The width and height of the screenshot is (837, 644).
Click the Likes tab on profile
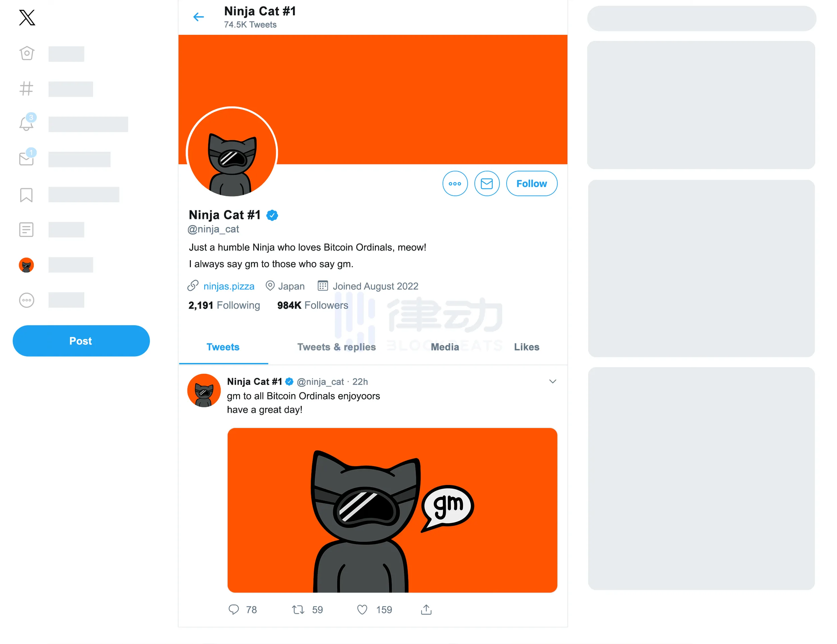tap(526, 347)
